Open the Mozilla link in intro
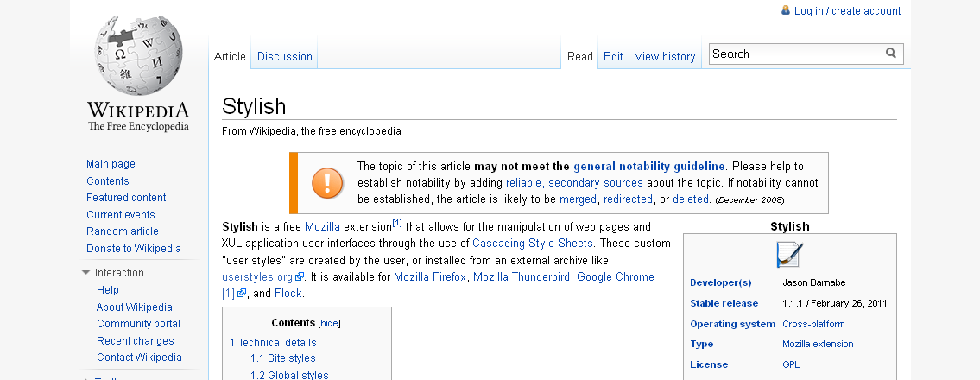 (x=323, y=227)
